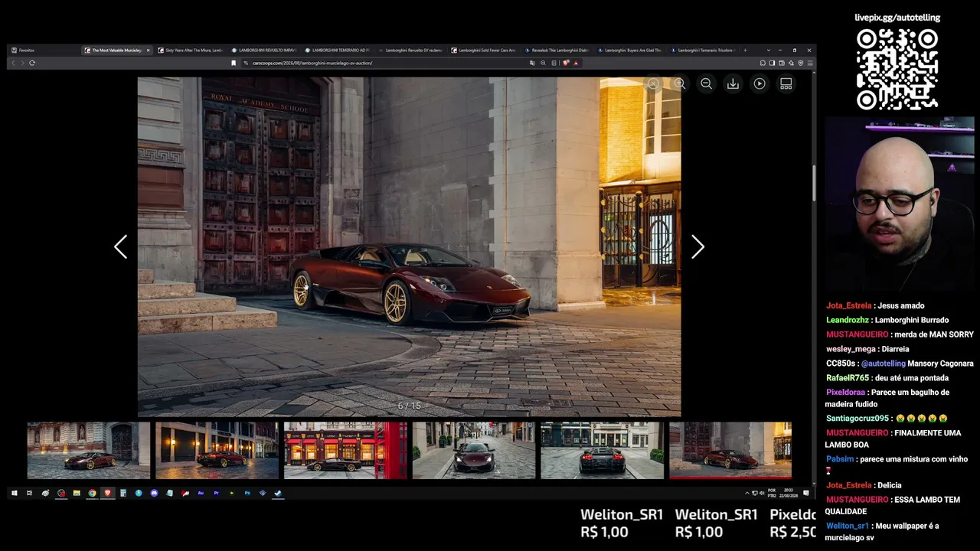The image size is (980, 551).
Task: Toggle the thumbnail strip view
Action: click(x=786, y=84)
